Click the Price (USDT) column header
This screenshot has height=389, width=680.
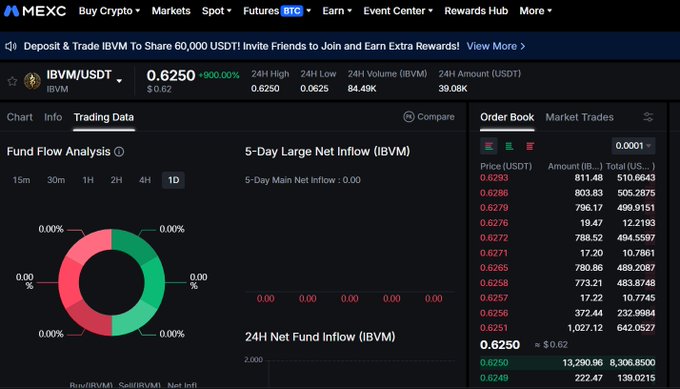pos(506,166)
